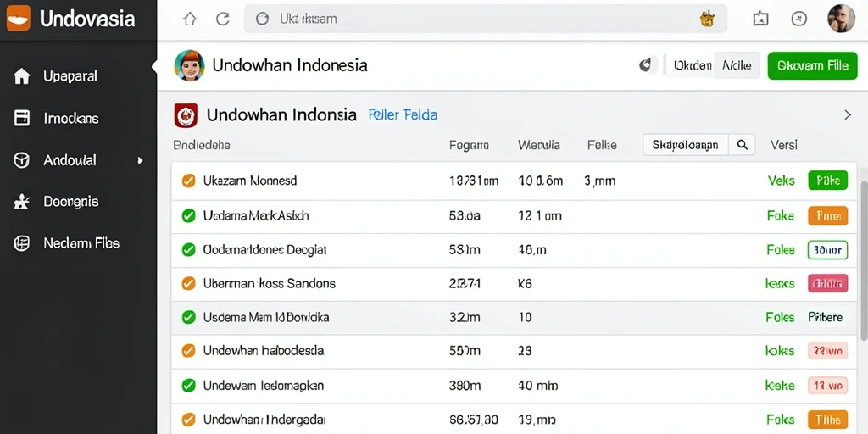Click the green button in Ukazam Nonnesd row
The height and width of the screenshot is (434, 868).
(828, 181)
